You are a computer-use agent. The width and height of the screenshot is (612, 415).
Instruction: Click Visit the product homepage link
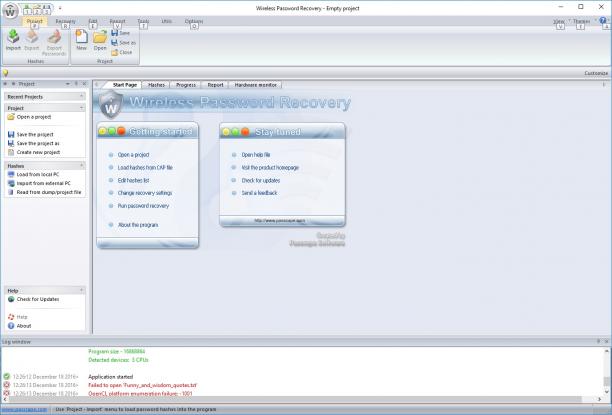pos(270,167)
